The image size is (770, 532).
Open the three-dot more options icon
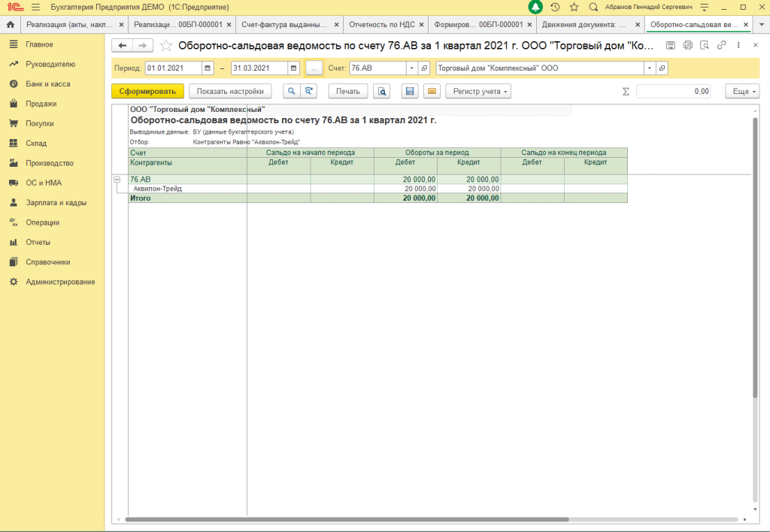pos(738,45)
